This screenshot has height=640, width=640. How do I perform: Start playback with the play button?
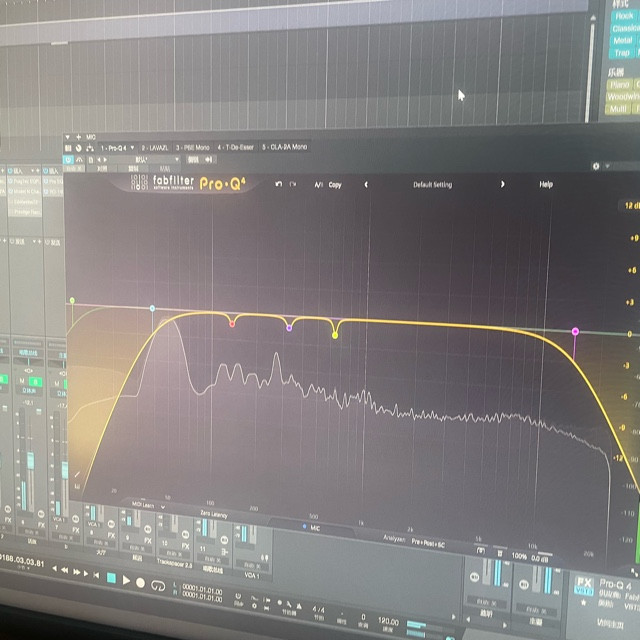(x=127, y=580)
